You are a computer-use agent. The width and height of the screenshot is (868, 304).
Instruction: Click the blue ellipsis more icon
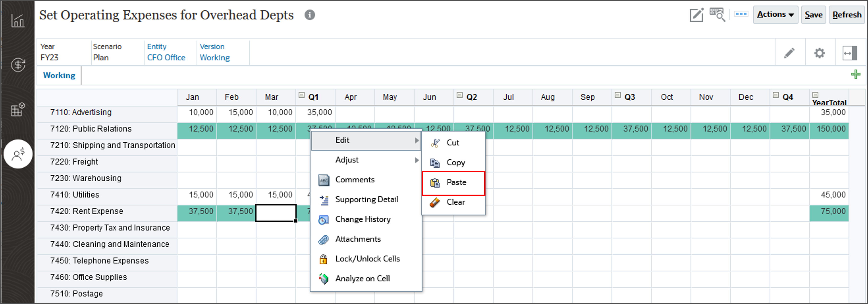click(x=741, y=14)
